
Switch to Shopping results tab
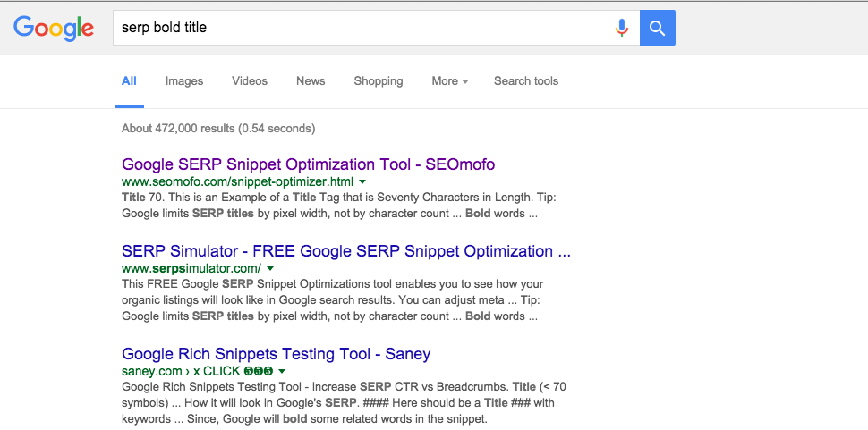pos(379,81)
